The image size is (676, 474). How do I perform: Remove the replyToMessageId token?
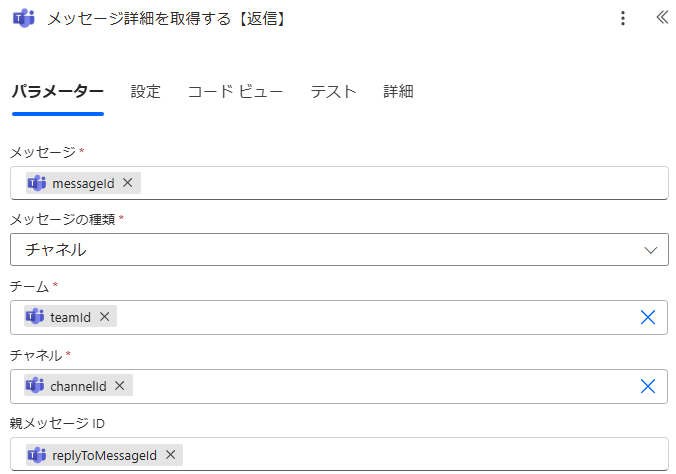click(x=170, y=455)
